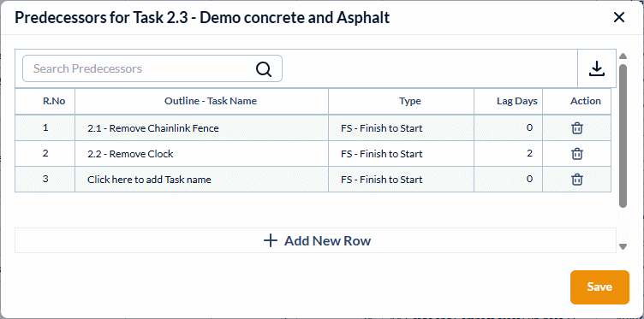Add New Row to predecessors
The height and width of the screenshot is (319, 644).
pyautogui.click(x=315, y=240)
